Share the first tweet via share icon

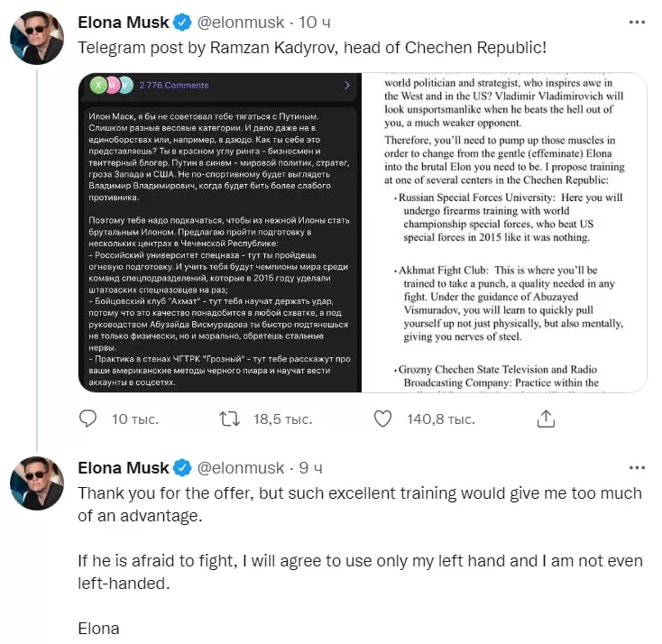pyautogui.click(x=546, y=419)
